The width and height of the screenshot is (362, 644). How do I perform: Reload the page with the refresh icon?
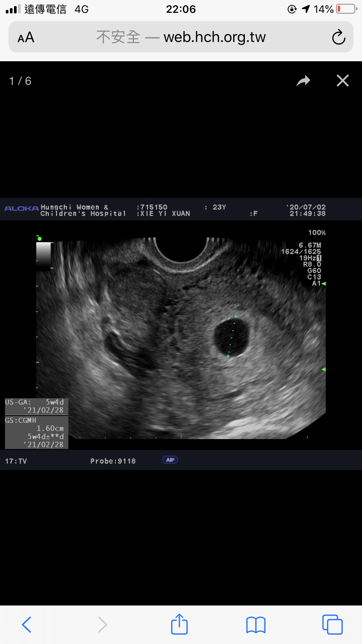point(338,37)
